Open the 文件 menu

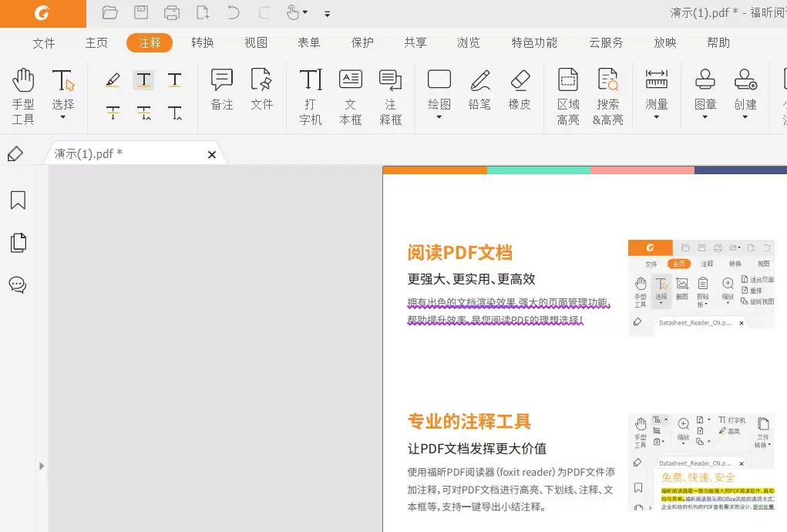44,43
